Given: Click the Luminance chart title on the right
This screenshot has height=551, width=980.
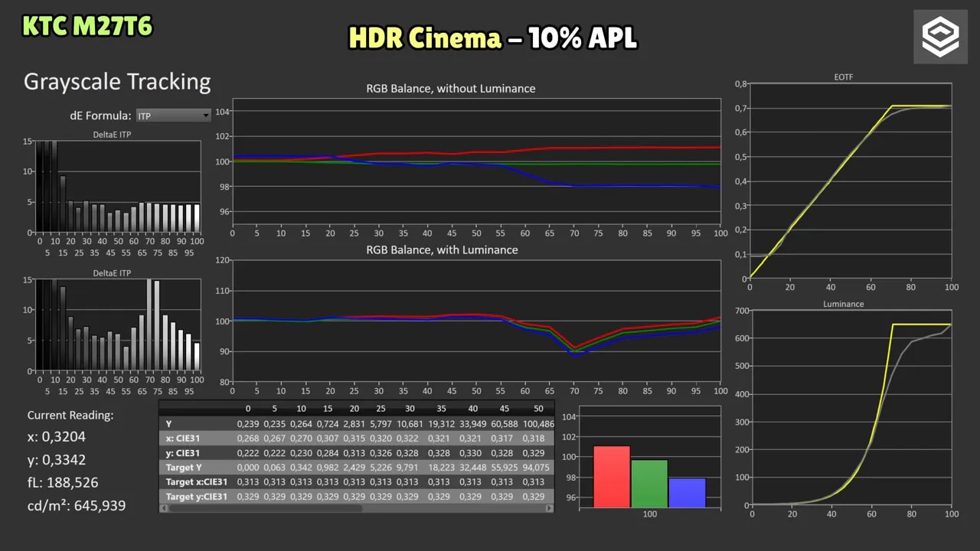Looking at the screenshot, I should [x=844, y=304].
